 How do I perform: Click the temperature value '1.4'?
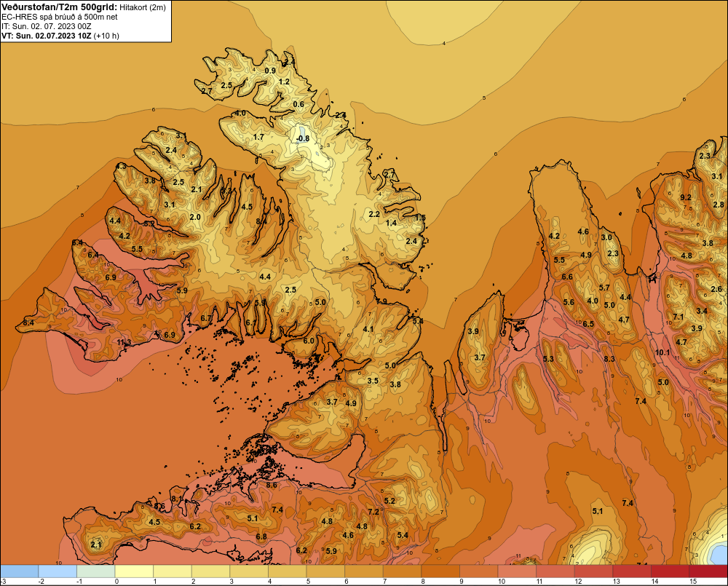[392, 223]
